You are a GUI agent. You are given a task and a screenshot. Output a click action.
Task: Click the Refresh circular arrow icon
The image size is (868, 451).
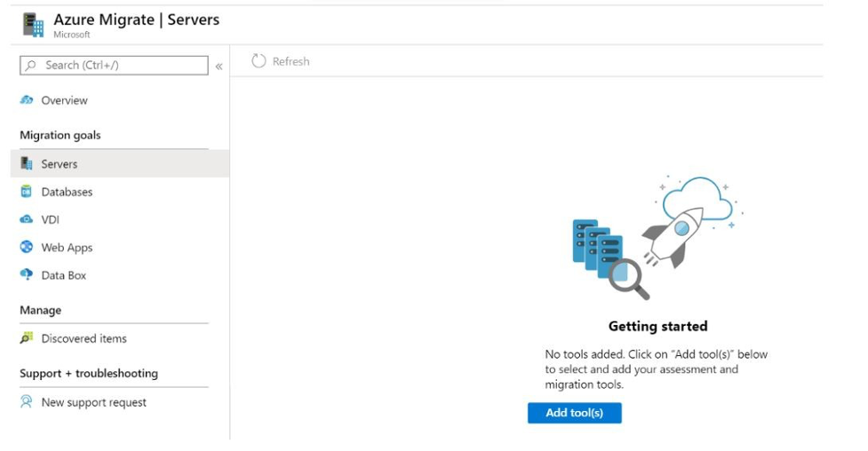(x=259, y=61)
